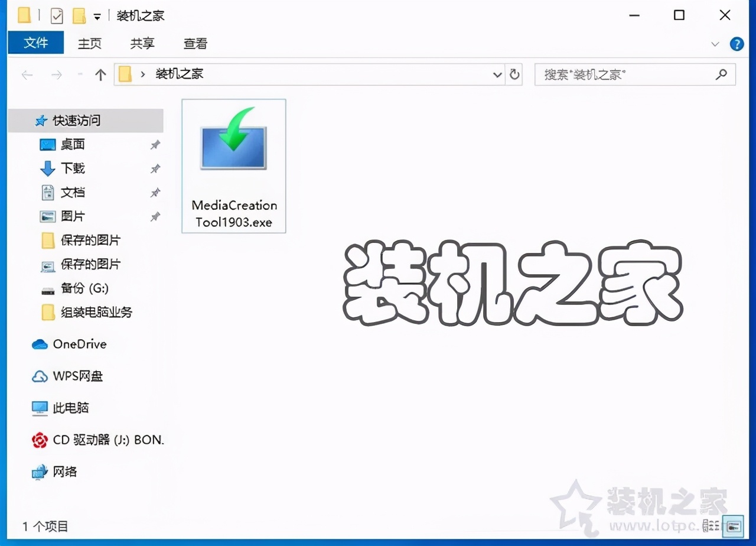
Task: Expand the ribbon with the chevron arrow
Action: coord(715,44)
